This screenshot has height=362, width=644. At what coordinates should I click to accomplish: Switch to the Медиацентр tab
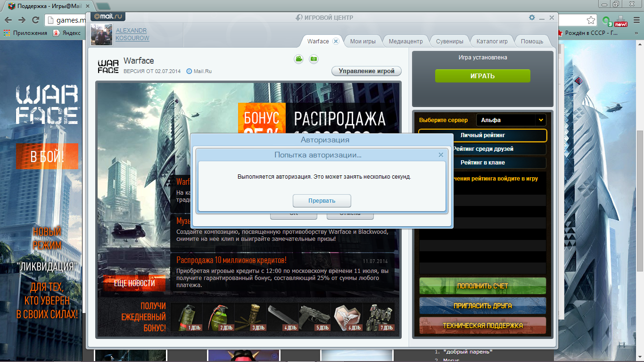tap(406, 41)
